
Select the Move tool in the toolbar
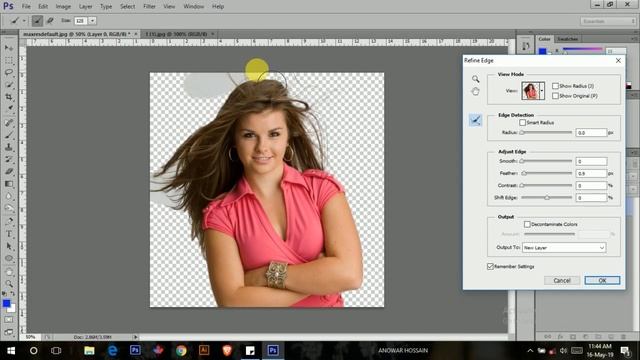9,48
